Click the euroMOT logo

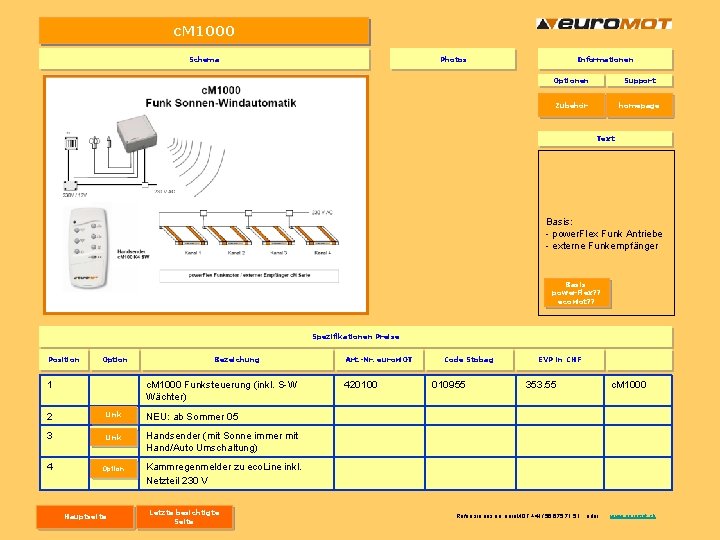604,24
